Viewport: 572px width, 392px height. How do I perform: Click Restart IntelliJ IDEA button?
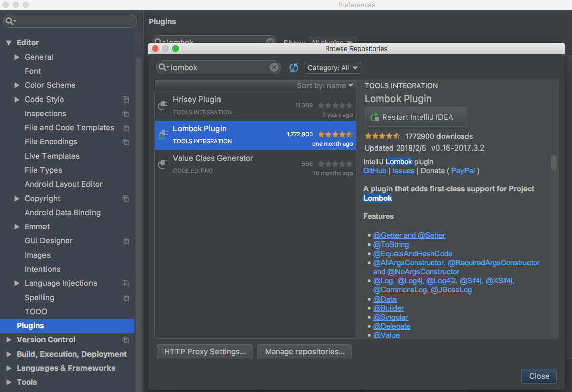pos(416,117)
